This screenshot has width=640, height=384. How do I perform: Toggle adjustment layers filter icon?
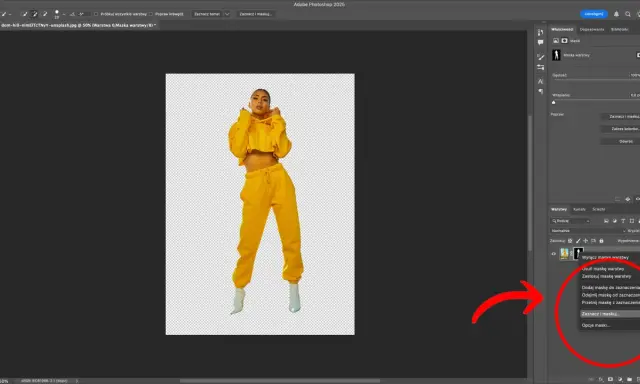click(615, 221)
